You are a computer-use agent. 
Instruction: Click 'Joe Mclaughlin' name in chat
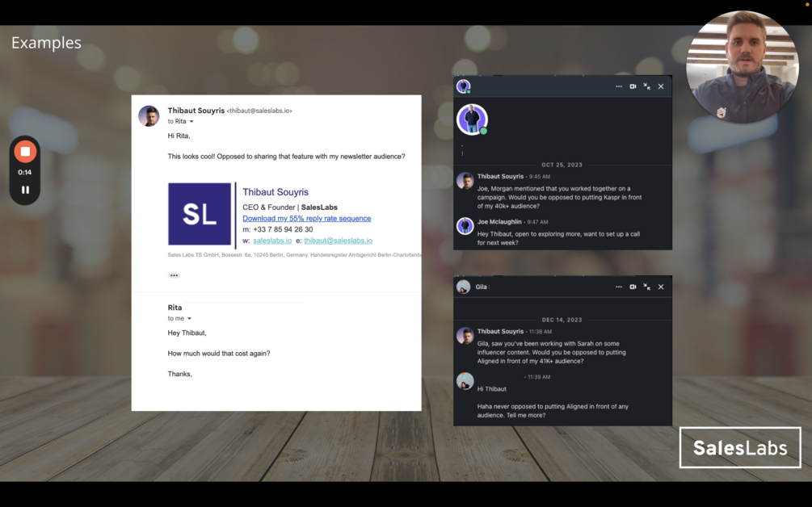(499, 221)
